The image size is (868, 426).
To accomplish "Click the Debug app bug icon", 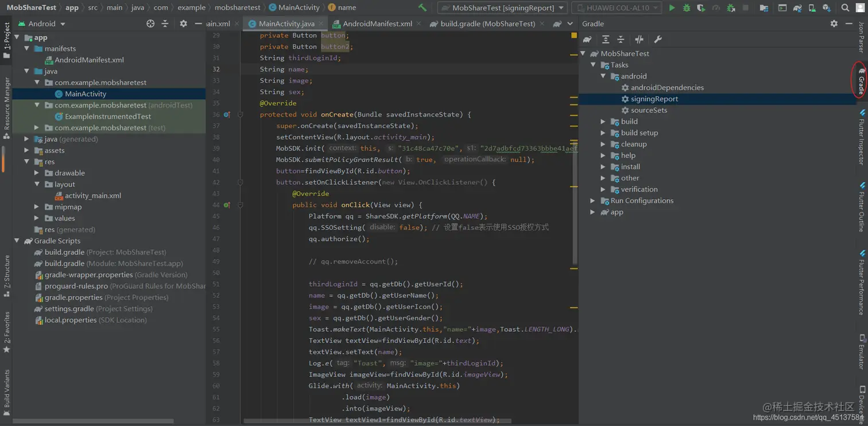I will (x=686, y=8).
